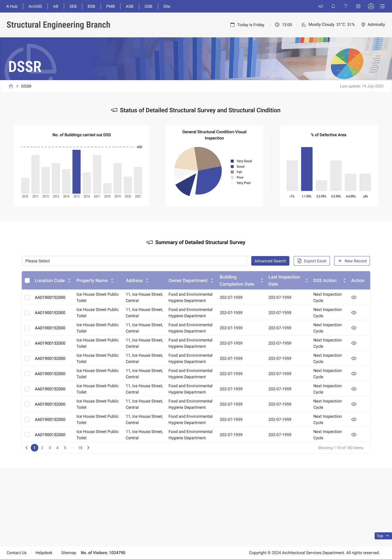Click the Very Good legend color swatch
This screenshot has height=559, width=392.
tap(232, 161)
